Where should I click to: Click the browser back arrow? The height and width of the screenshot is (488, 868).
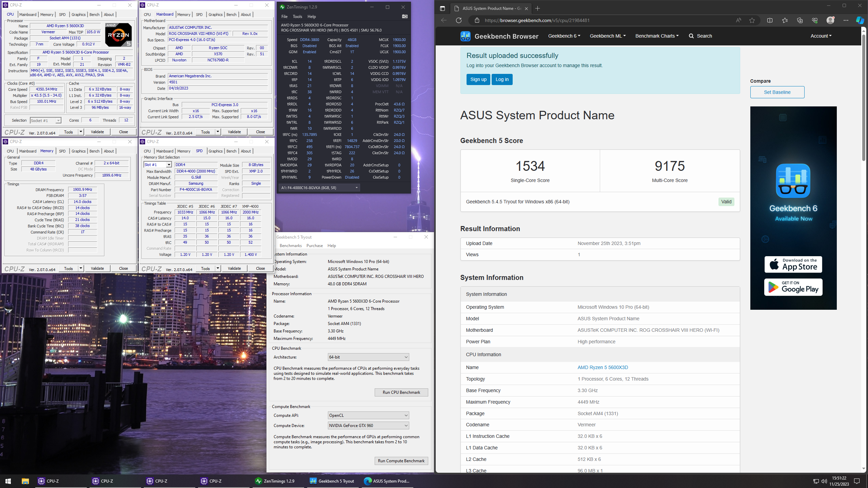443,20
